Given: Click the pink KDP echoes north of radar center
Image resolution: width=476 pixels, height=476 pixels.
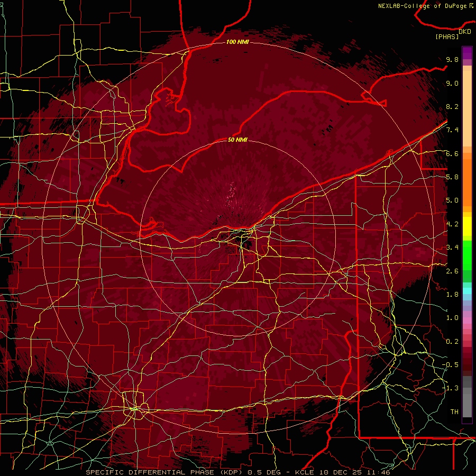Looking at the screenshot, I should coord(231,194).
